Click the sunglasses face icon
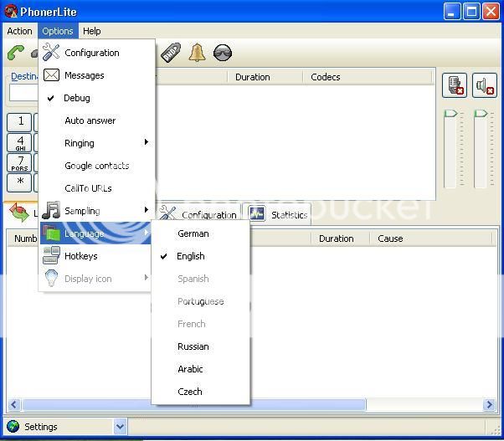 pyautogui.click(x=223, y=53)
